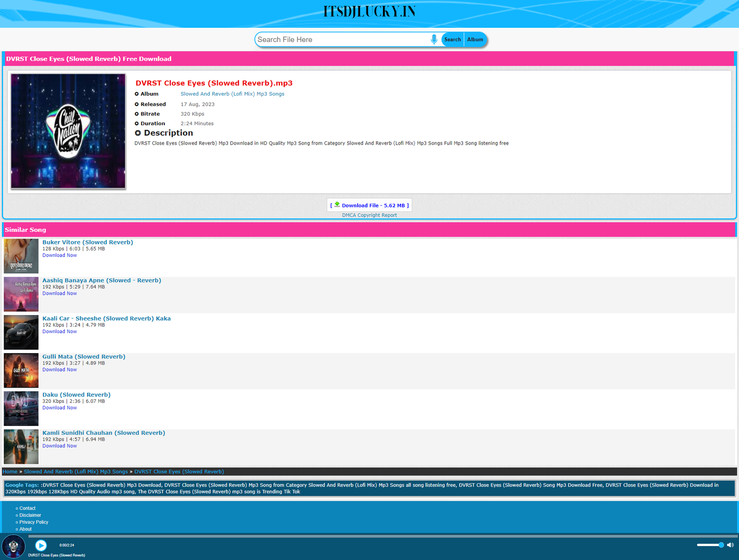Viewport: 739px width, 560px height.
Task: Open the Privacy Policy footer link
Action: click(x=34, y=522)
